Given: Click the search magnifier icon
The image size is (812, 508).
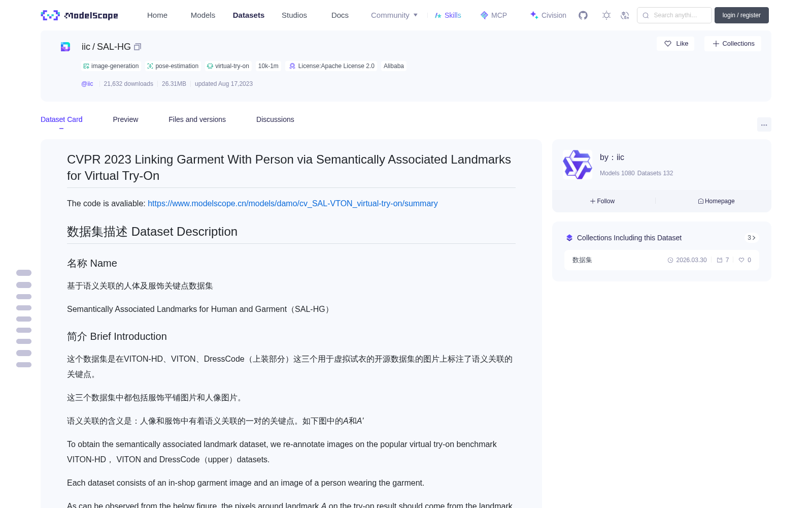Looking at the screenshot, I should (646, 15).
